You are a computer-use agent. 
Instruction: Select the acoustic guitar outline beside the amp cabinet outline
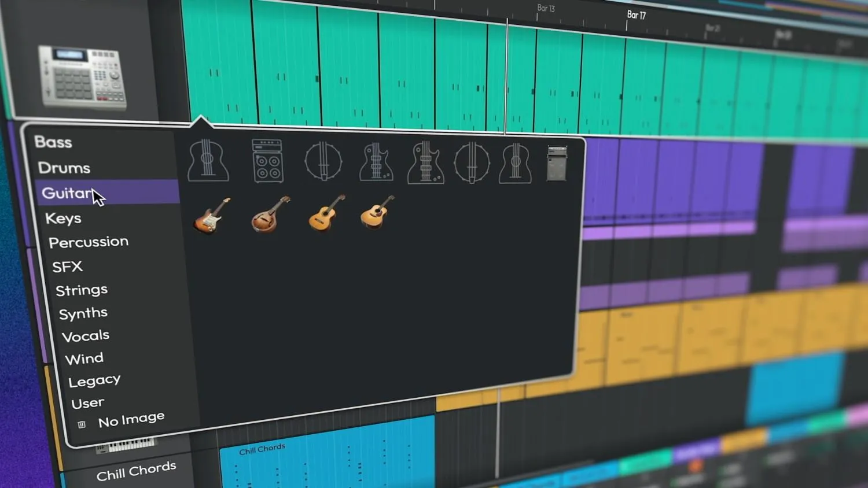point(208,161)
